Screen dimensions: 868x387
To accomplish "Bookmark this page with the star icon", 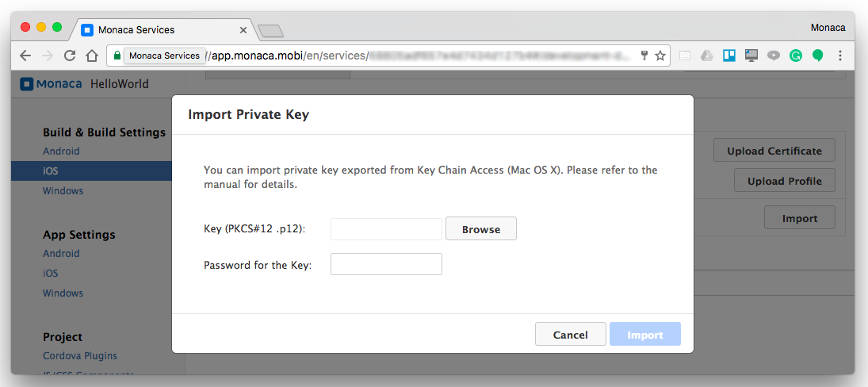I will coord(660,56).
